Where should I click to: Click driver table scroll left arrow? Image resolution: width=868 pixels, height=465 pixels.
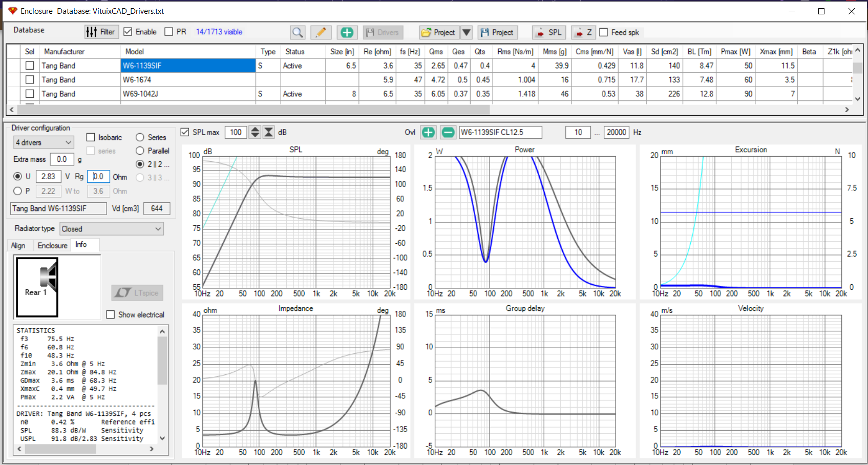pyautogui.click(x=12, y=110)
